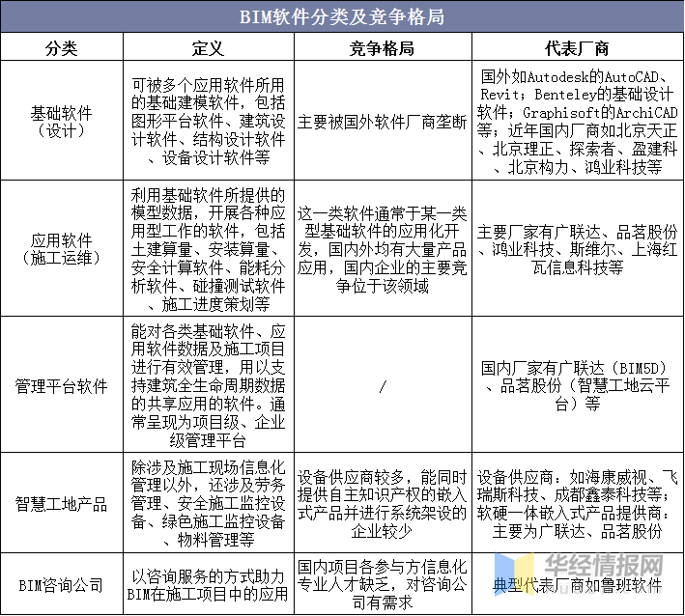Click vendors cell "设备供应商：如海康威视…"
Image resolution: width=685 pixels, height=616 pixels.
[578, 504]
